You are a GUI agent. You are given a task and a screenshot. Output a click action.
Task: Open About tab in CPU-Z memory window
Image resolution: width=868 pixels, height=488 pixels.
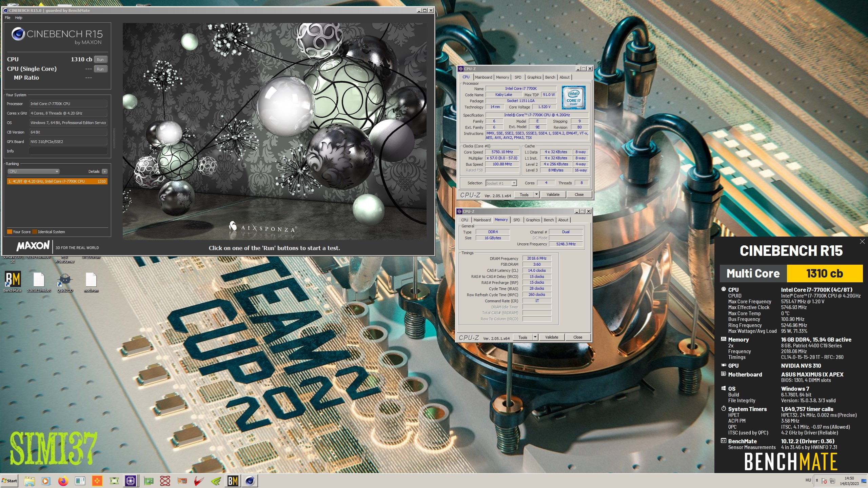(563, 220)
